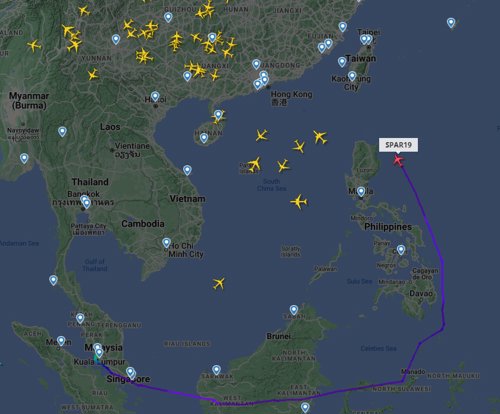Screen dimensions: 500x414
Task: Click the yellow aircraft south of Vietnam
Action: 219,283
